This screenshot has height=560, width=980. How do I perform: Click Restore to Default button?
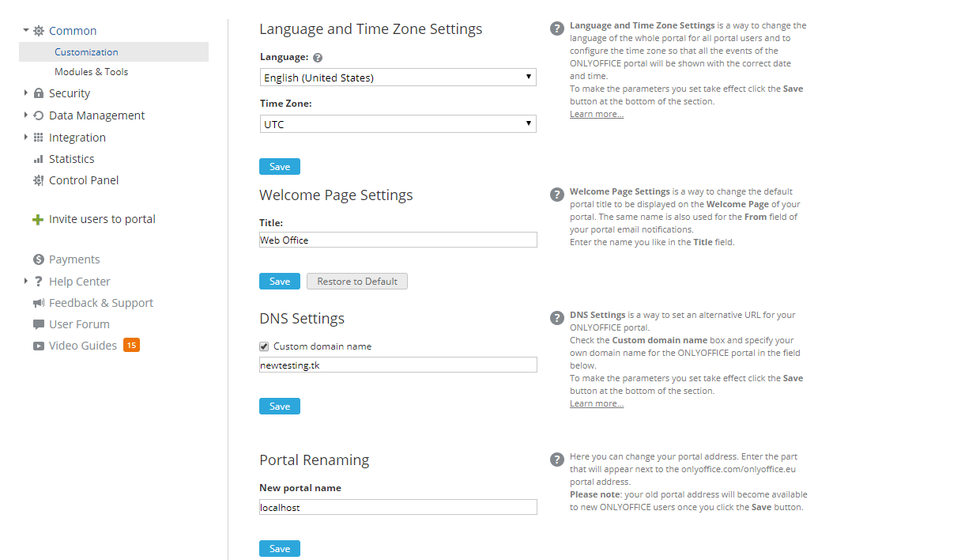[x=357, y=282]
